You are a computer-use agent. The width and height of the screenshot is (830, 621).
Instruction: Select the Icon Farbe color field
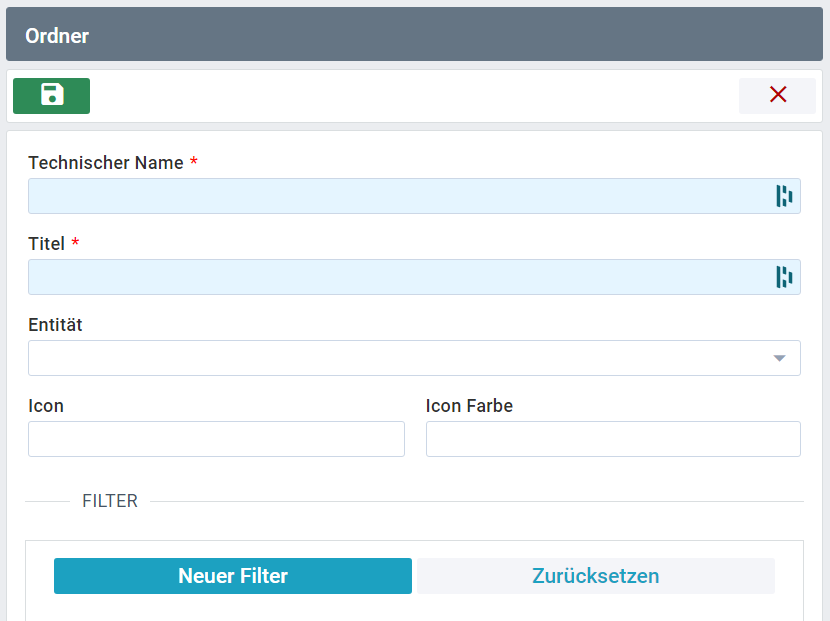[x=613, y=439]
